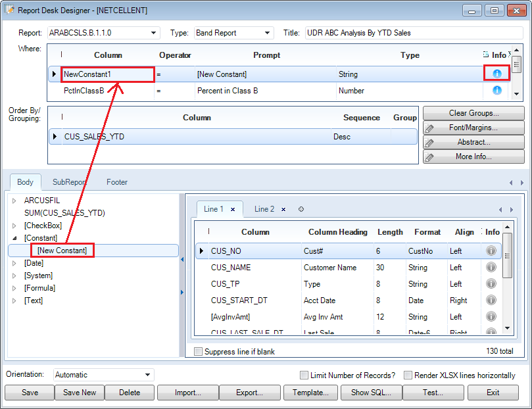
Task: Expand the [Date] tree node
Action: (14, 263)
